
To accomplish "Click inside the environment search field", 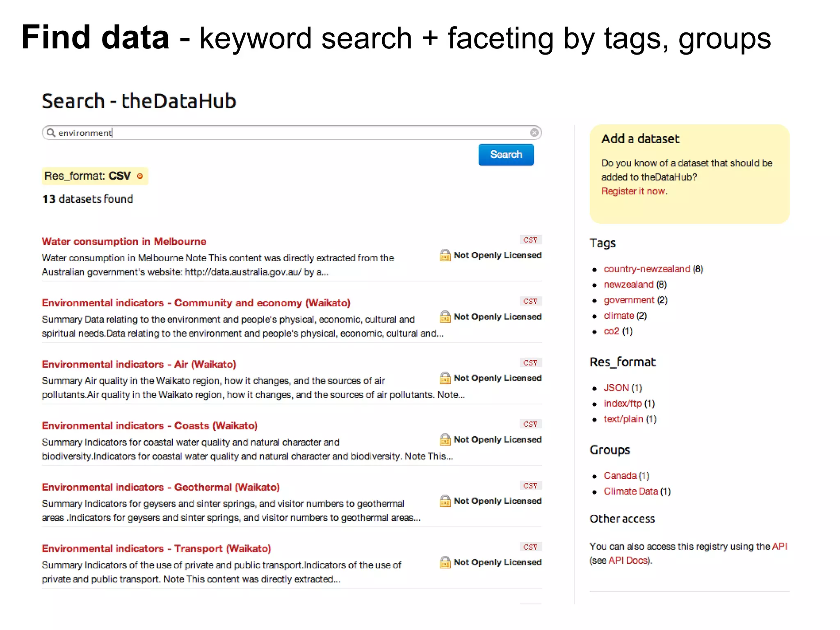I will (287, 133).
